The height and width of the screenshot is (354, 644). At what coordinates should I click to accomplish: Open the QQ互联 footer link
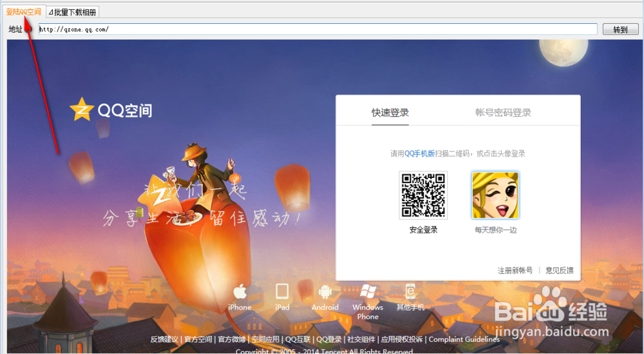pos(298,339)
